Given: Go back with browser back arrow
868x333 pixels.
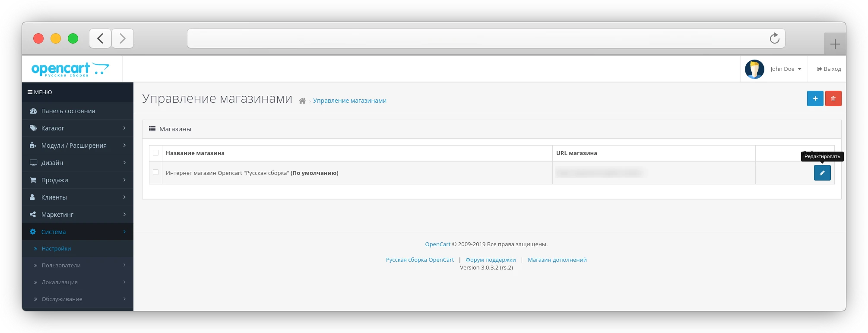Looking at the screenshot, I should [100, 38].
